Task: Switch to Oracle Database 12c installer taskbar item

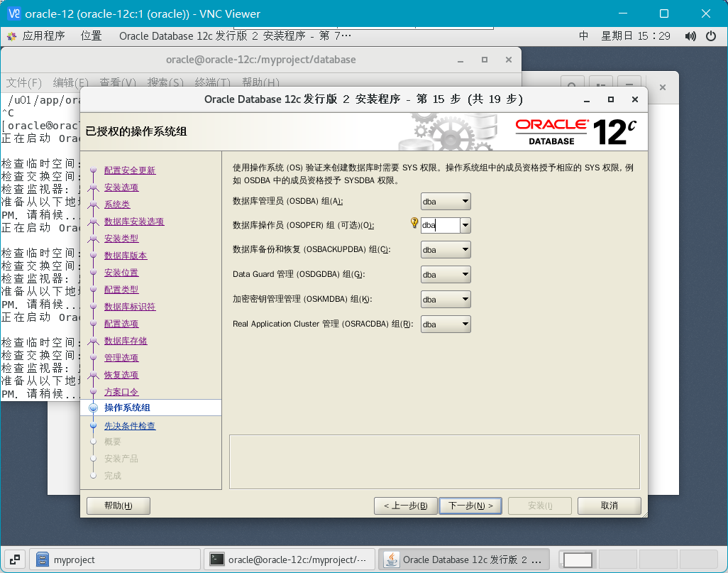Action: click(464, 560)
